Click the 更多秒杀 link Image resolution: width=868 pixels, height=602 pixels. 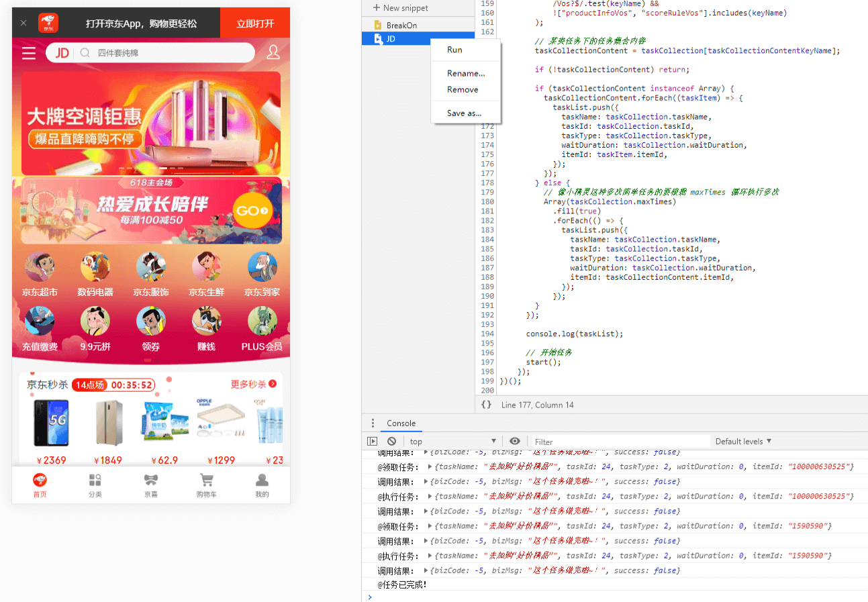click(253, 384)
